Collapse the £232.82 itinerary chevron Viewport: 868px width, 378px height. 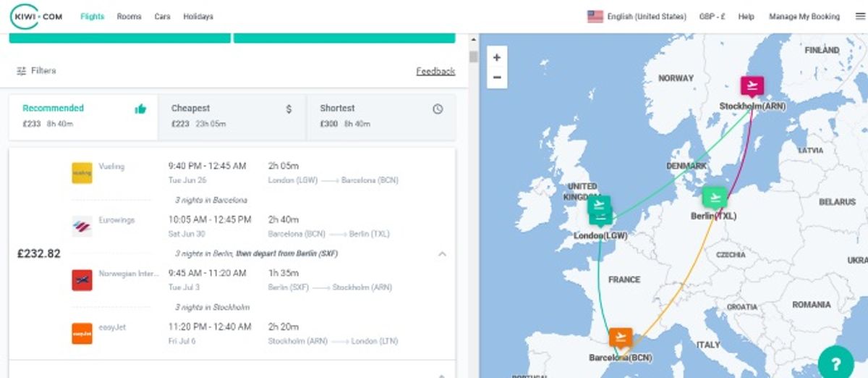coord(442,253)
